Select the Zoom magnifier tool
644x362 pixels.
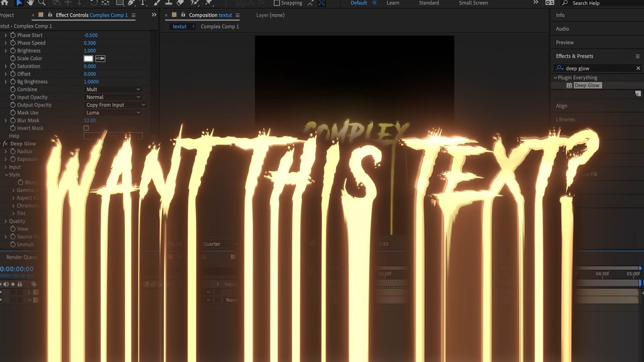click(x=42, y=3)
